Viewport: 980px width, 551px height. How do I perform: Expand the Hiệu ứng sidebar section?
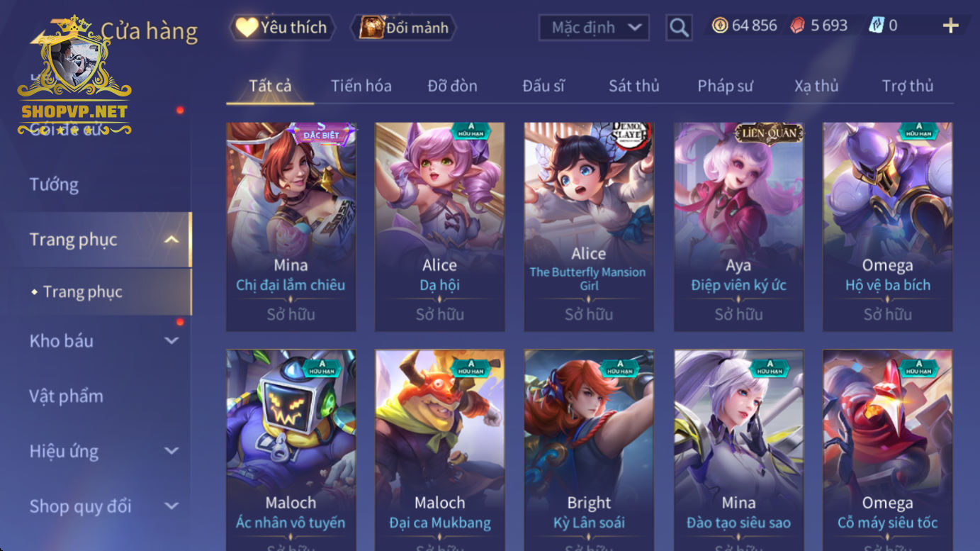(x=171, y=451)
